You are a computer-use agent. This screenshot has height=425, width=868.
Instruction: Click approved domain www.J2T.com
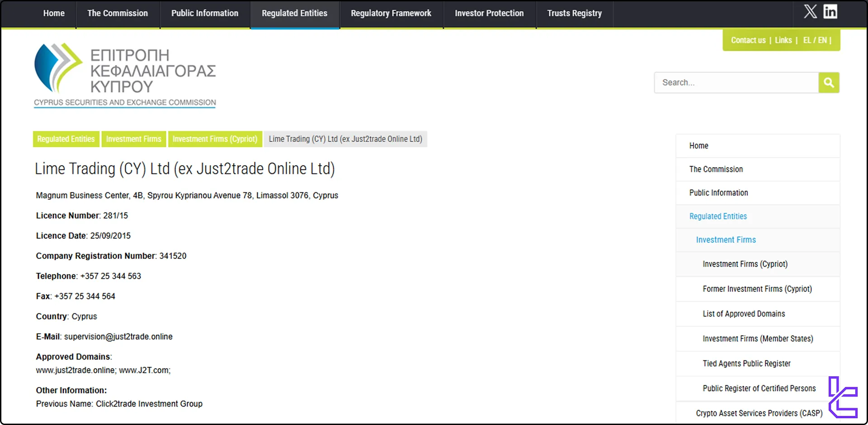145,370
